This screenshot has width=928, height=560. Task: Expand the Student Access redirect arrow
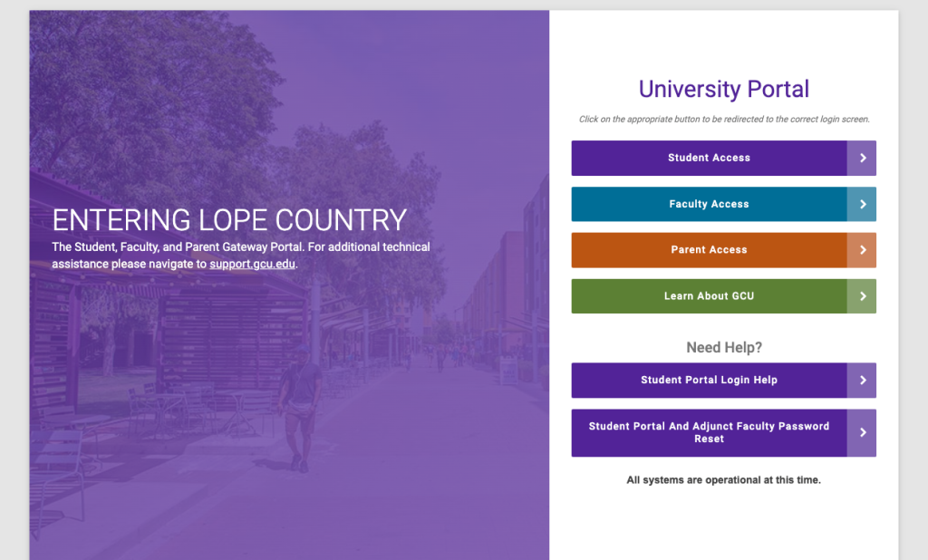(862, 158)
